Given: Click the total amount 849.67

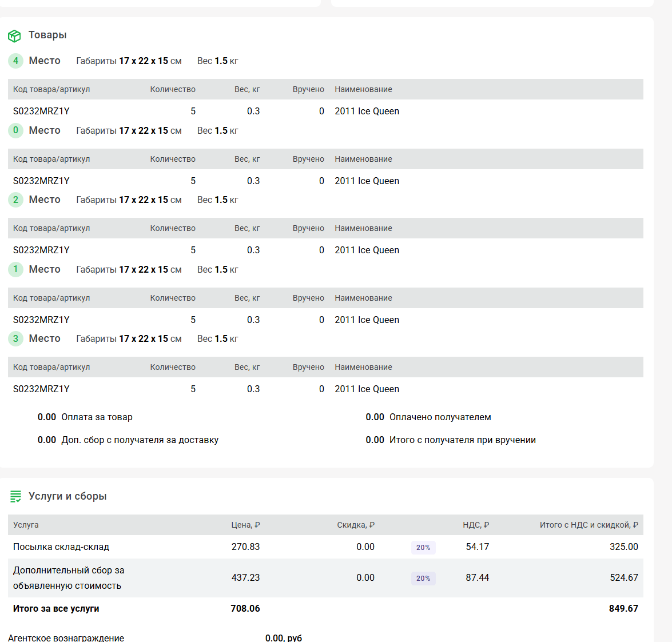Looking at the screenshot, I should pos(623,609).
